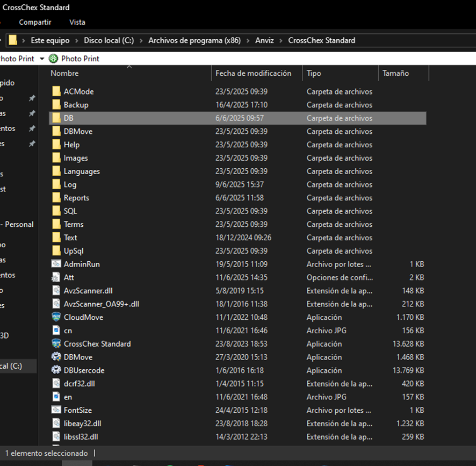Click the libeay32.dll file icon

56,423
